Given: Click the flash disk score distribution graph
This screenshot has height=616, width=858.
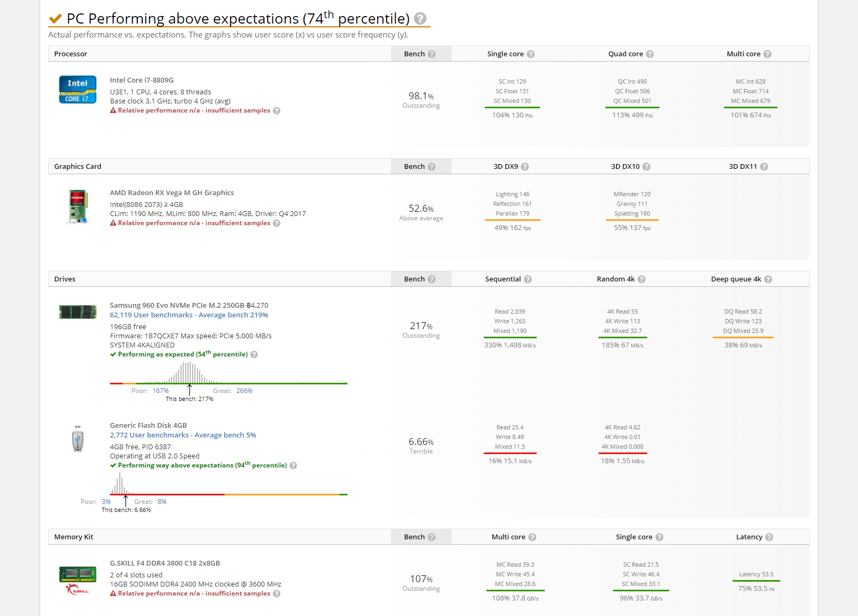Looking at the screenshot, I should coord(228,484).
